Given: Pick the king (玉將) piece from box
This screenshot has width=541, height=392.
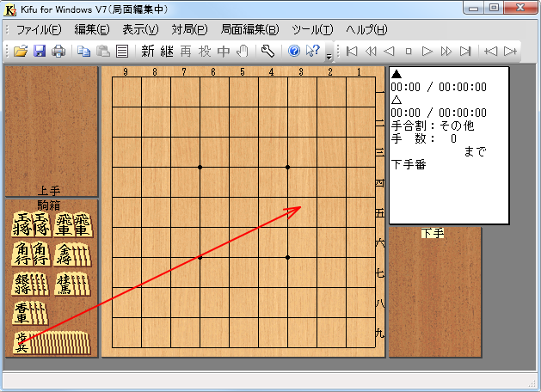Looking at the screenshot, I should (31, 224).
